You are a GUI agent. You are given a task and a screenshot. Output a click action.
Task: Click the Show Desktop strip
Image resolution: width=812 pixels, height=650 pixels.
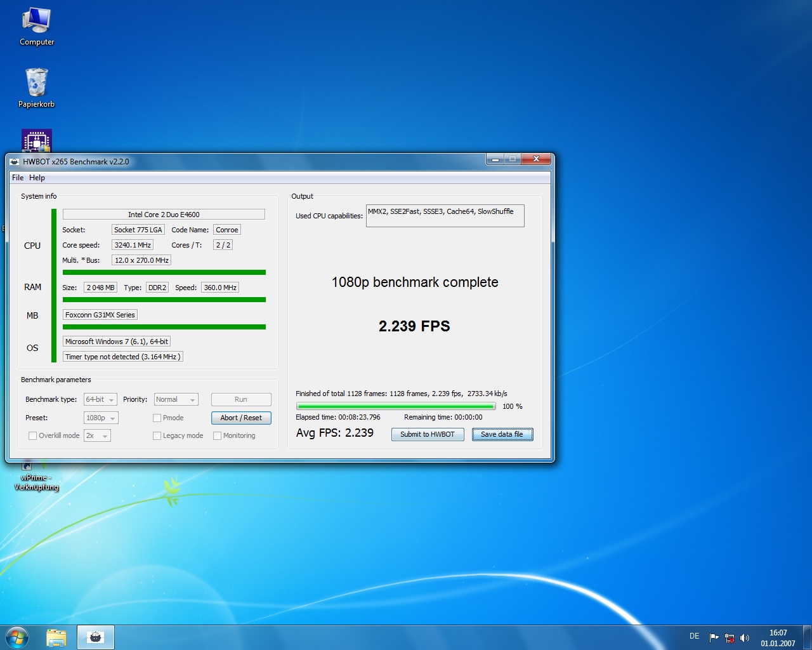point(807,637)
